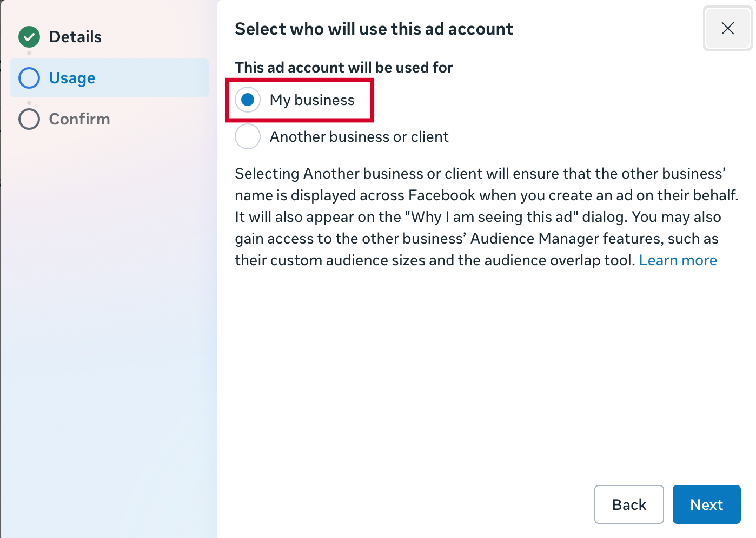Click the 'Select who will use this ad account' heading
The width and height of the screenshot is (756, 538).
coord(374,29)
